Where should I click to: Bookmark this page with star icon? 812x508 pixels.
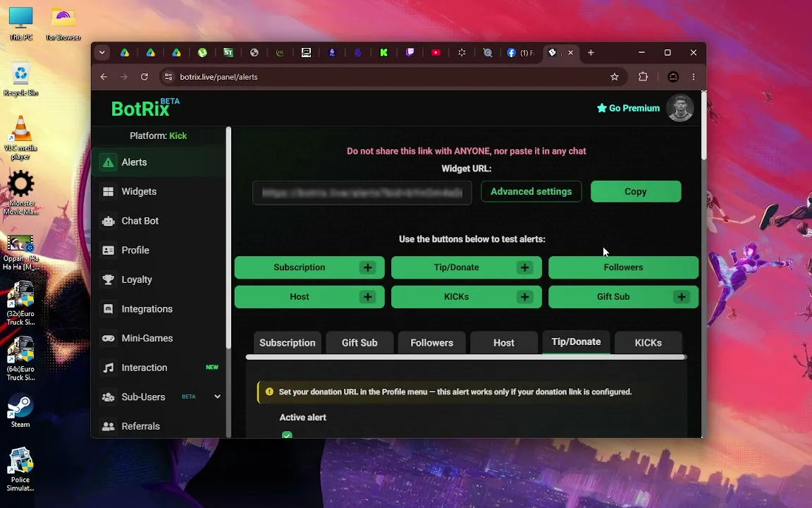(x=614, y=77)
